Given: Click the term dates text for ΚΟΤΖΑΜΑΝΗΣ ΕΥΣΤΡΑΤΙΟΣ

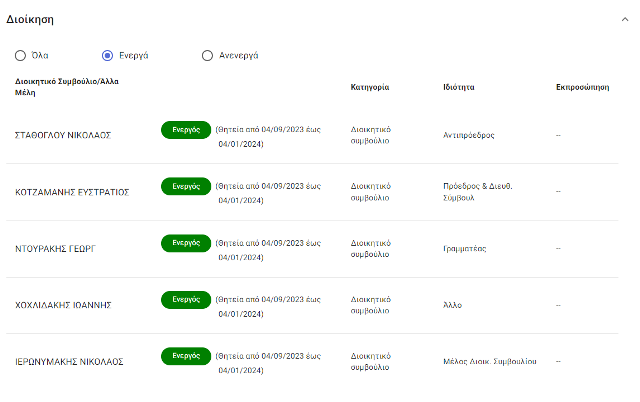Looking at the screenshot, I should pos(268,193).
